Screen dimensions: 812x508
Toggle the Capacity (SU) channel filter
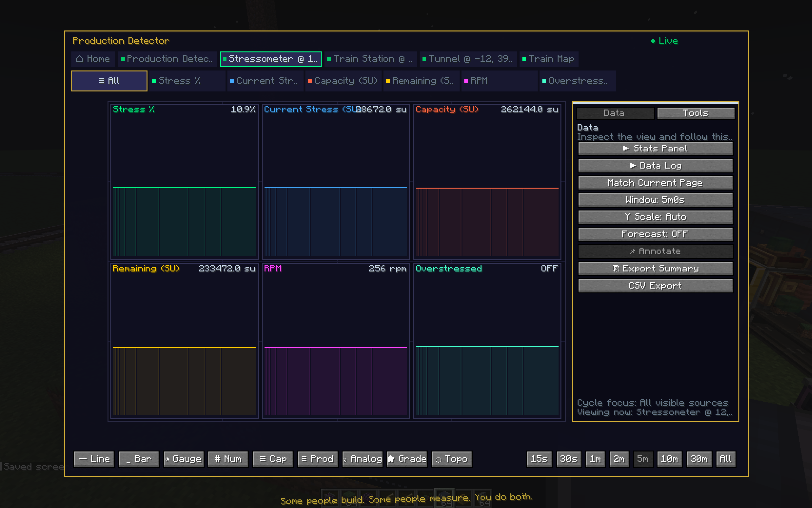point(343,81)
